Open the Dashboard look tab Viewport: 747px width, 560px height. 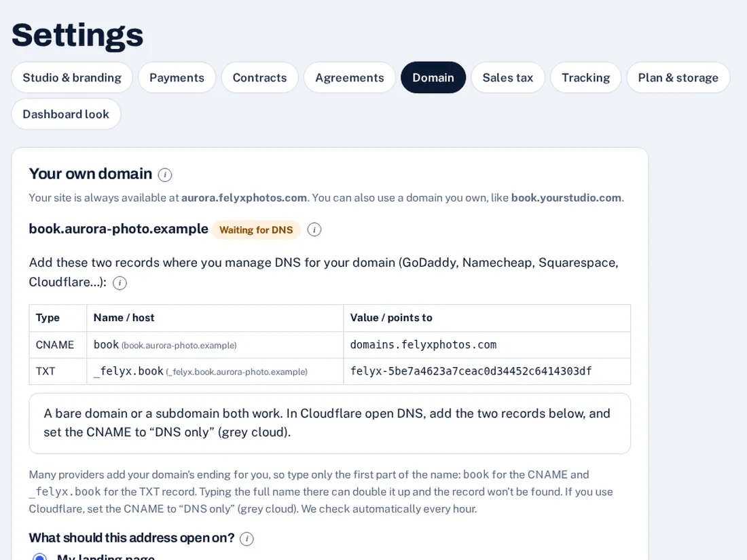pos(66,114)
